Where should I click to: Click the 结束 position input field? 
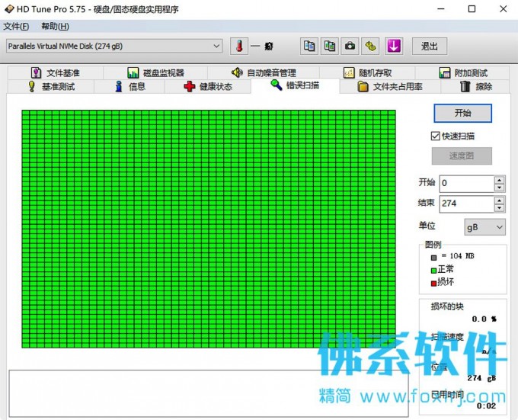coord(466,204)
